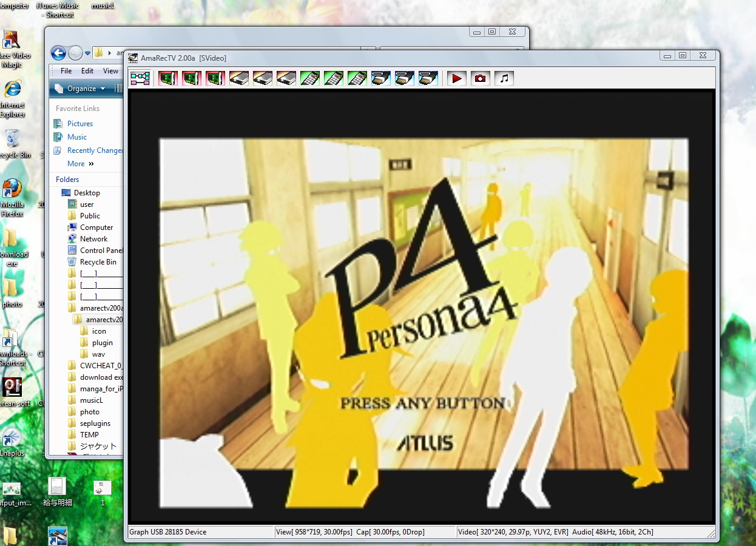Open the View menu in Explorer
Screen dimensions: 756x546
[110, 71]
